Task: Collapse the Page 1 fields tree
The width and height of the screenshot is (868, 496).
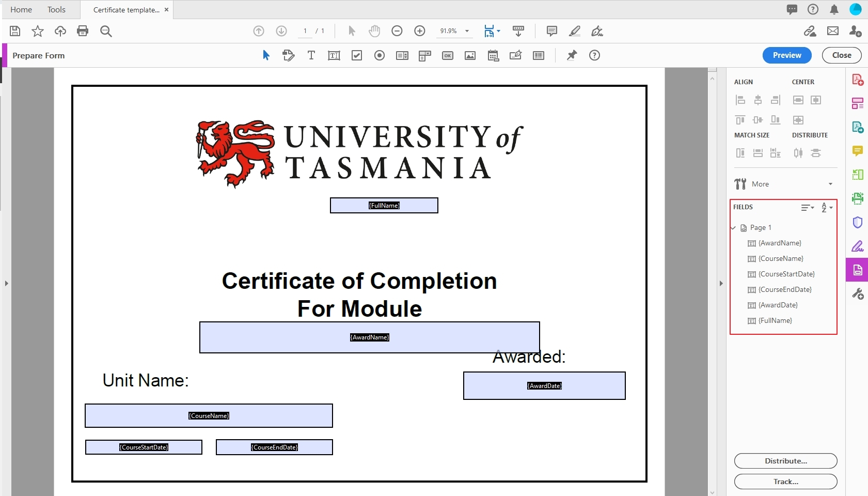Action: 733,227
